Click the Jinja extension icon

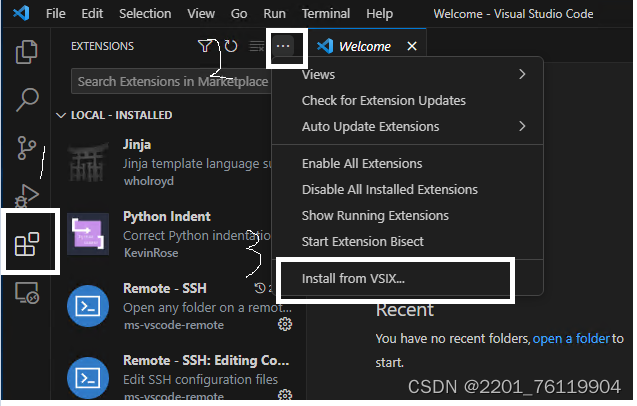coord(88,163)
